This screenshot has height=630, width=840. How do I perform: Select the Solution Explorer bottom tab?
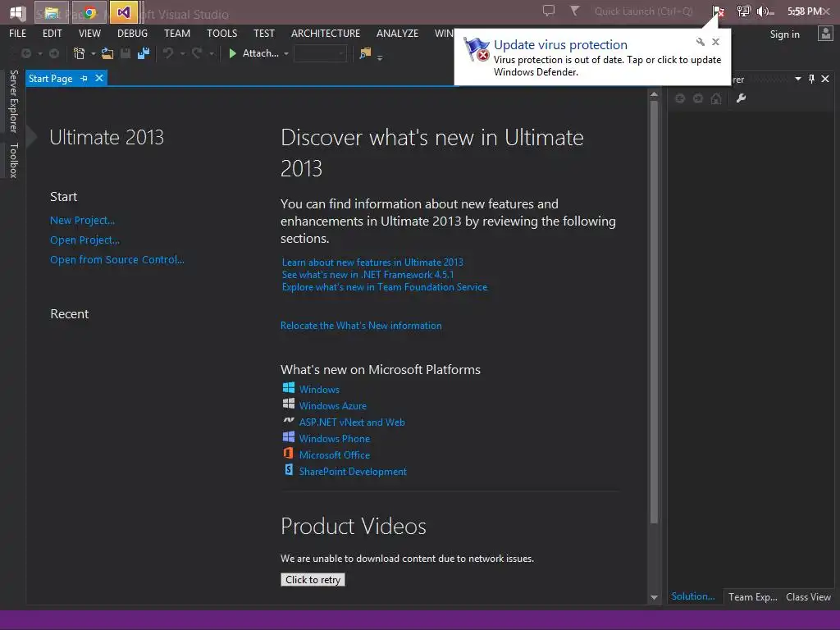[x=693, y=596]
